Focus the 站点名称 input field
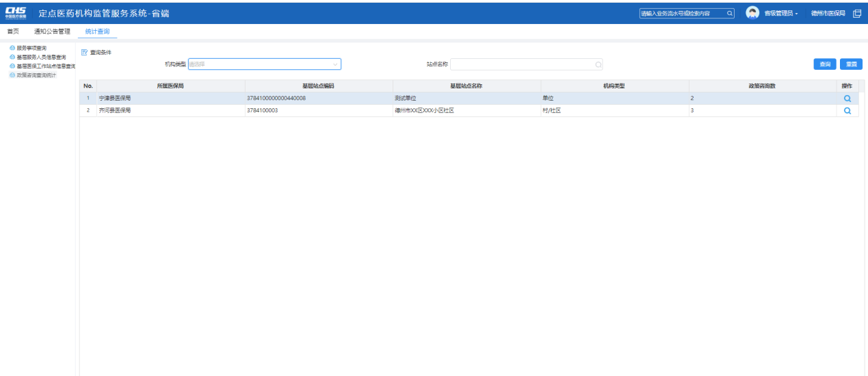This screenshot has height=376, width=868. [521, 64]
